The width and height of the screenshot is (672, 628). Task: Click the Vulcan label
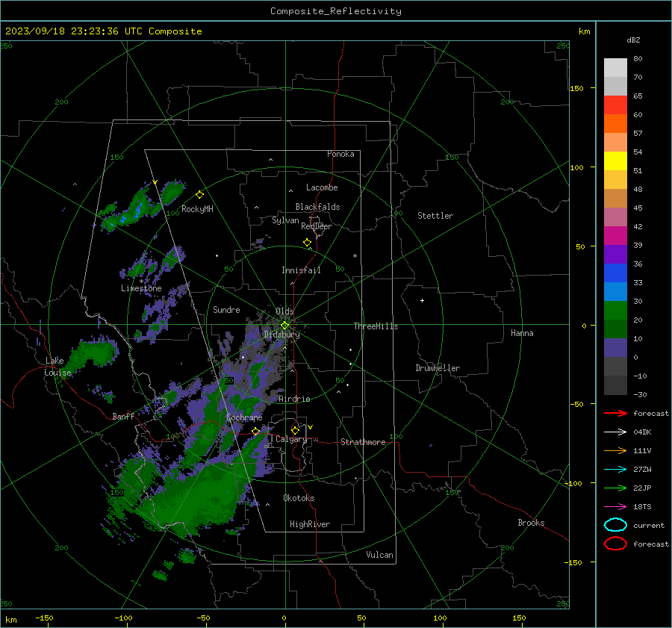point(379,555)
